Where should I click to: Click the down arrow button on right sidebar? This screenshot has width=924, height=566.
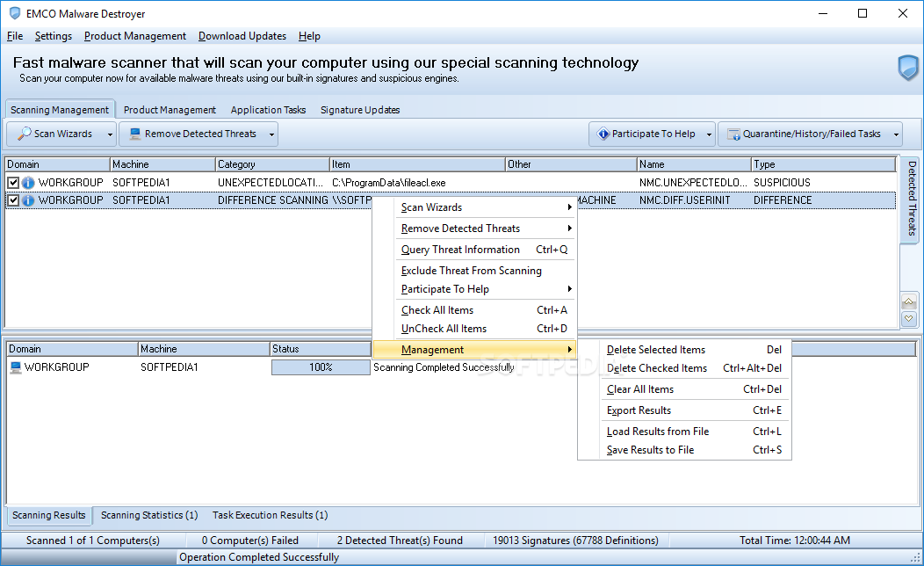(909, 318)
